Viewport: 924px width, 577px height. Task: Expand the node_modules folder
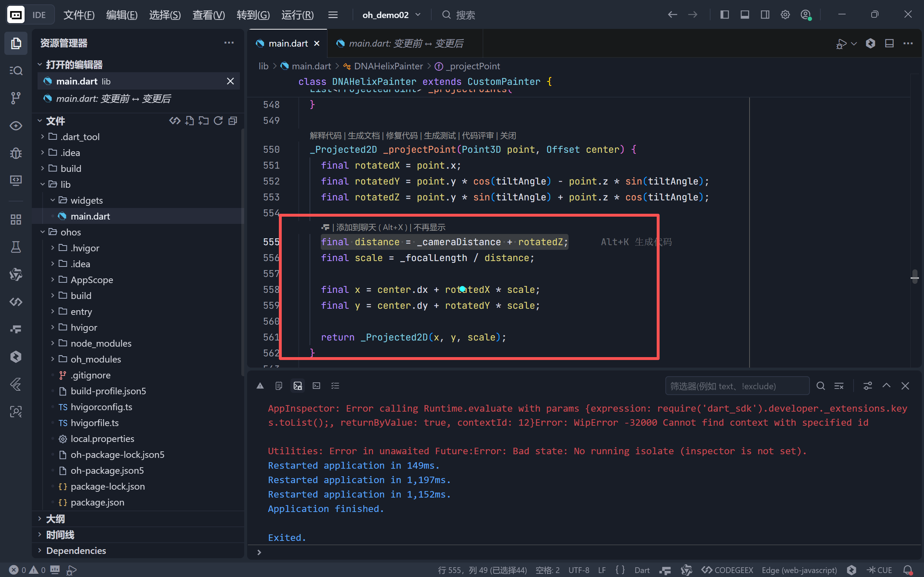click(101, 343)
